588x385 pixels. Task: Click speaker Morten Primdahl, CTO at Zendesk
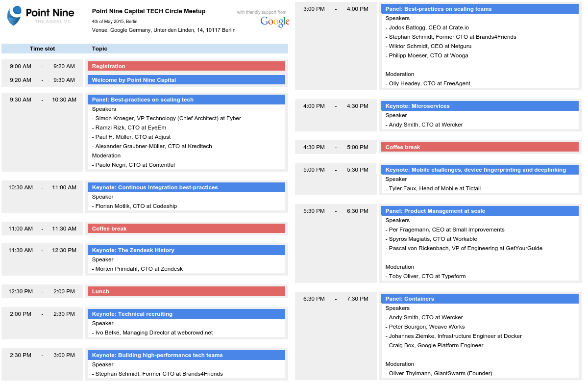pos(137,269)
